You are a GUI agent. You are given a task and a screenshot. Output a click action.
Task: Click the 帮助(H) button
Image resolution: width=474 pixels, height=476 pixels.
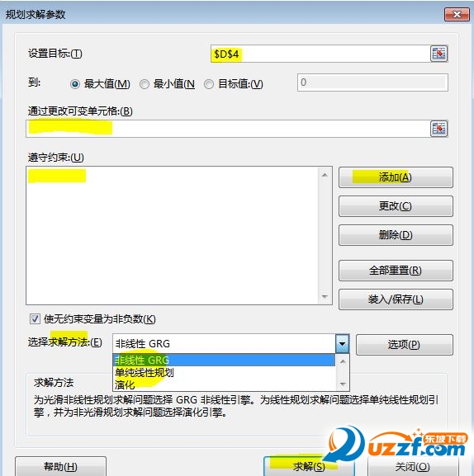point(60,466)
